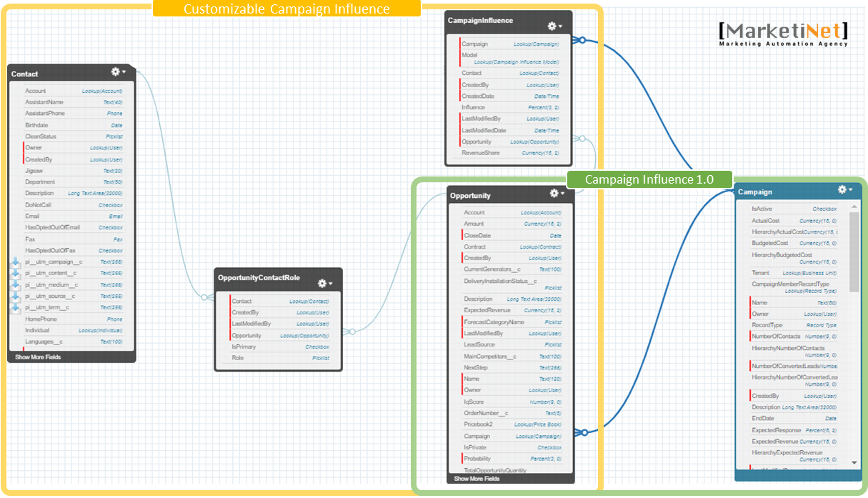Viewport: 868px width, 498px height.
Task: Click the Tenant lookup field in Campaign
Action: (x=794, y=274)
